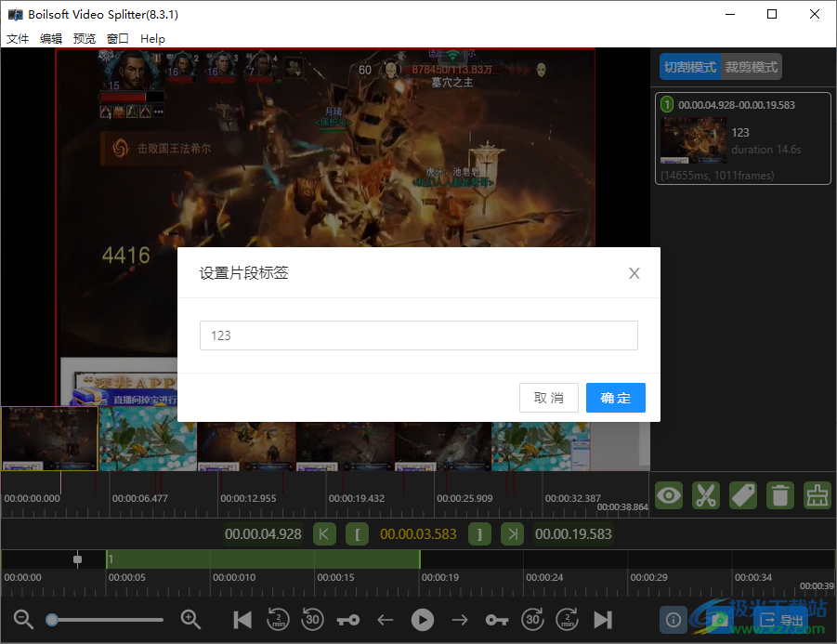Viewport: 837px width, 644px height.
Task: Zoom in on the timeline
Action: [x=190, y=619]
